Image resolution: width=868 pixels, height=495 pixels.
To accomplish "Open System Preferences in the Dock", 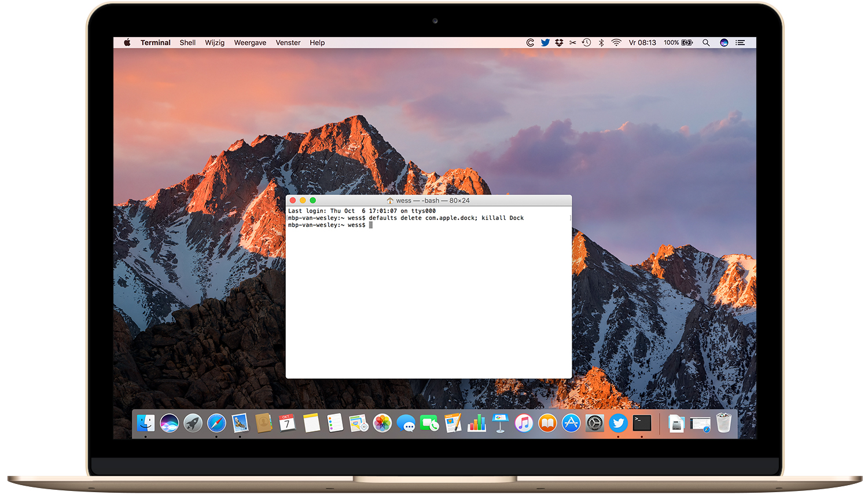I will point(594,424).
